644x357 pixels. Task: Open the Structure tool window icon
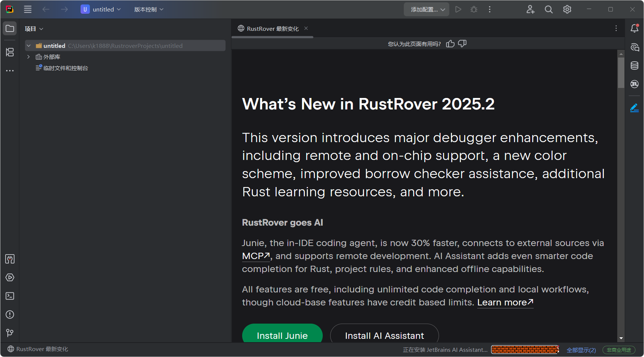[x=10, y=52]
